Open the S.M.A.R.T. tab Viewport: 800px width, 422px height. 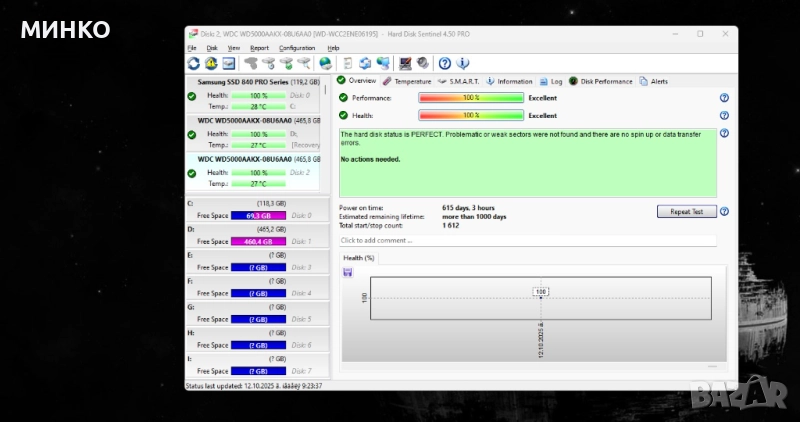click(460, 81)
